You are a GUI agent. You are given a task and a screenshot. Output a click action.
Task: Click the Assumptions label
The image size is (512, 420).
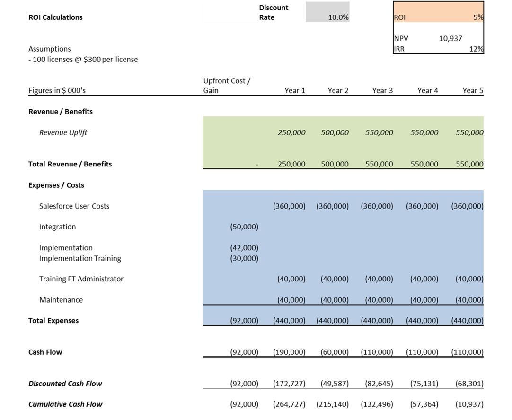(50, 49)
